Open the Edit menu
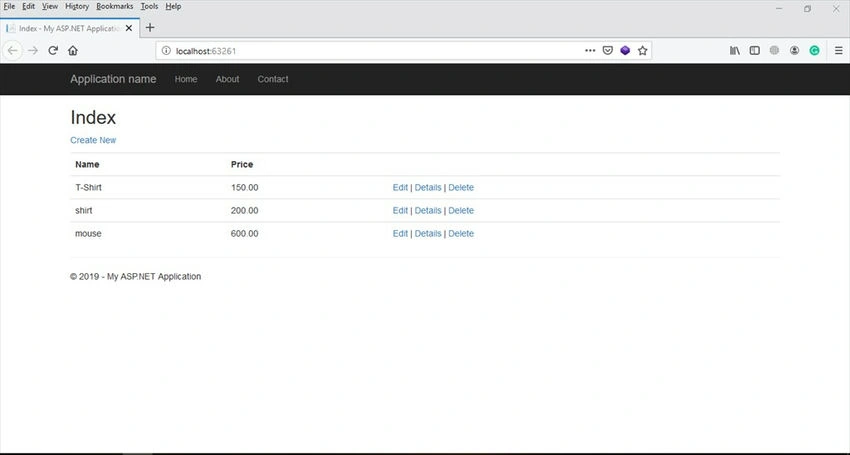Image resolution: width=850 pixels, height=455 pixels. (28, 7)
